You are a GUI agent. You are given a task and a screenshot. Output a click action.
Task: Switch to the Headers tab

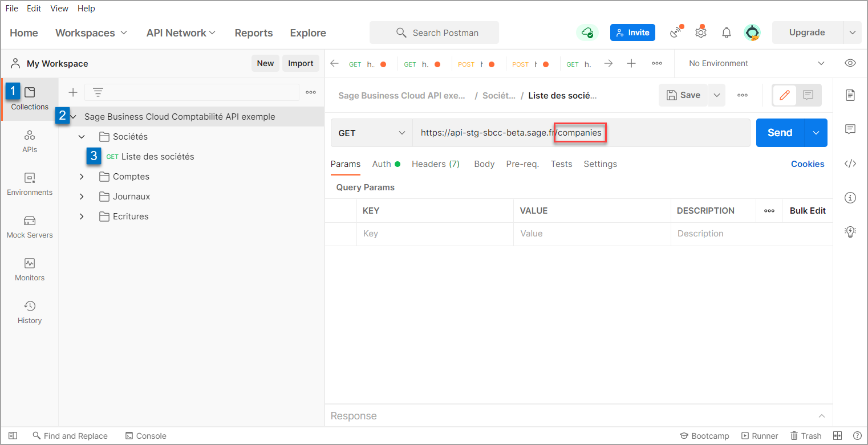436,164
